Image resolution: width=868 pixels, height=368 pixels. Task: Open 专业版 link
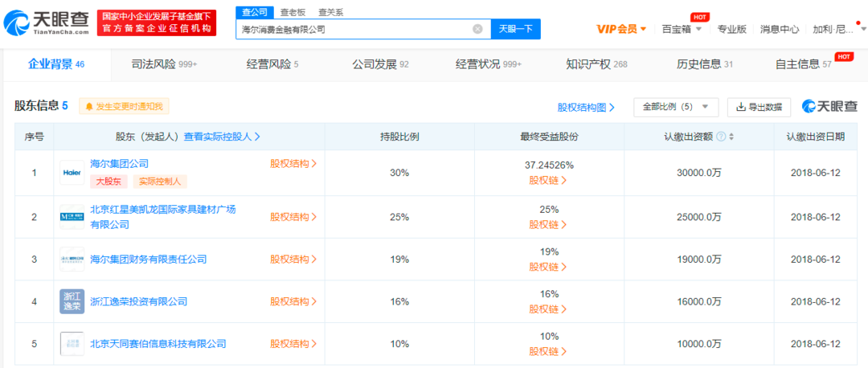coord(732,29)
